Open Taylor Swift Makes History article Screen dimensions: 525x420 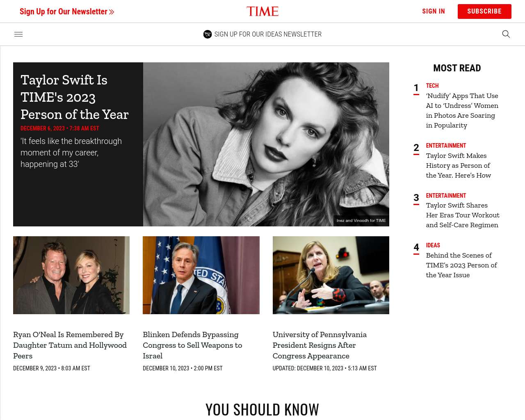[x=459, y=166]
